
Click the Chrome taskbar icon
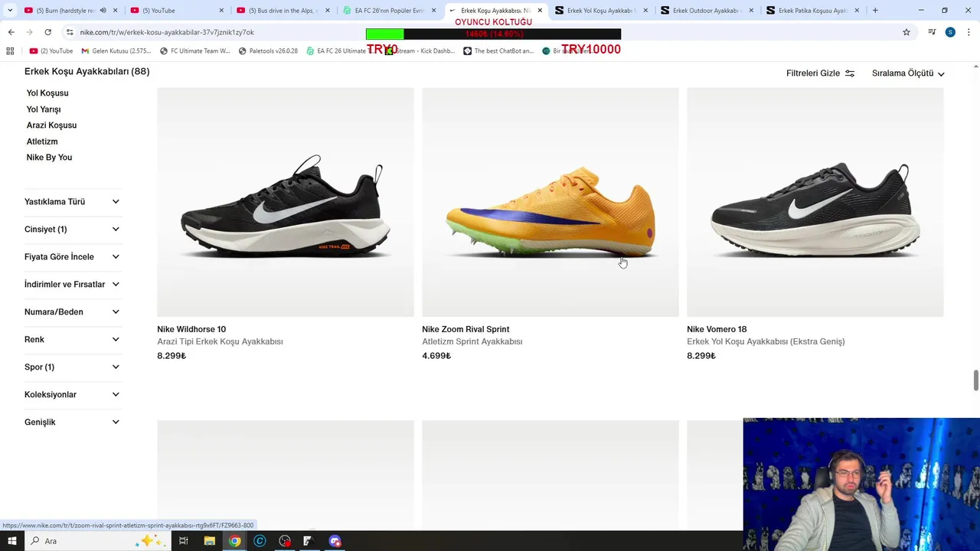coord(235,541)
